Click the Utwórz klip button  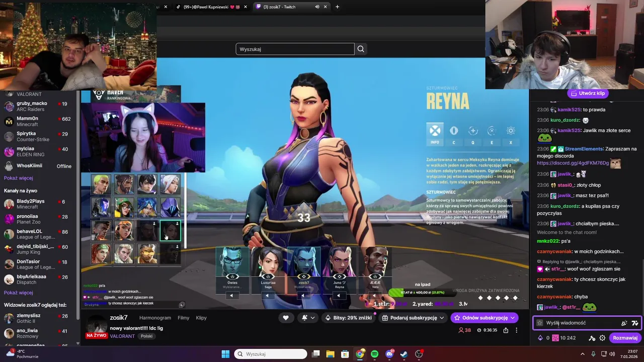[588, 93]
